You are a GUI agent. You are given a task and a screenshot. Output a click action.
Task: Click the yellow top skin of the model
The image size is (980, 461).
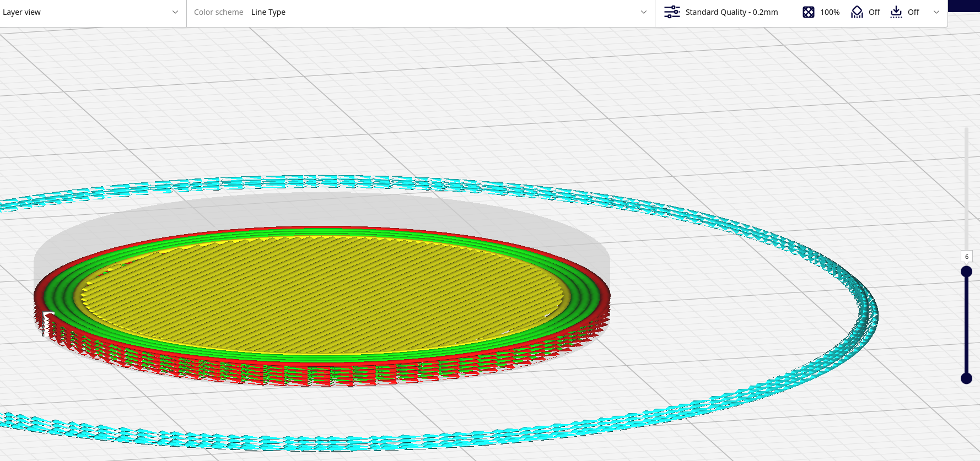322,295
